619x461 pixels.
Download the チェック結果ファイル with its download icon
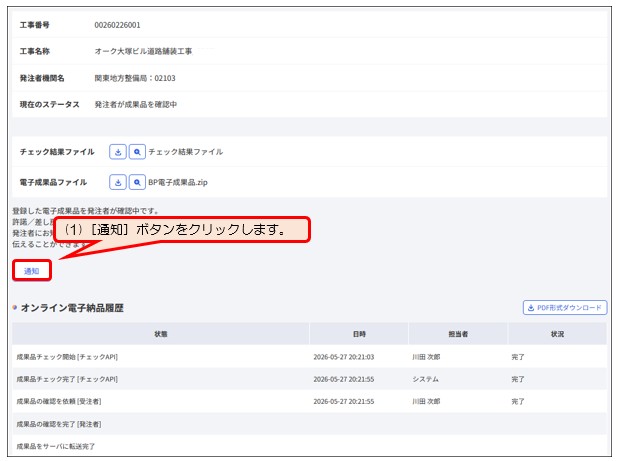118,152
